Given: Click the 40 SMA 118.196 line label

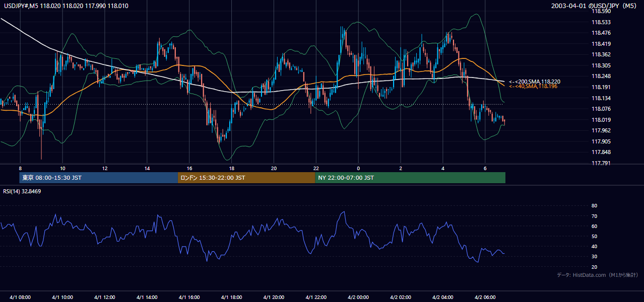Looking at the screenshot, I should [x=533, y=87].
